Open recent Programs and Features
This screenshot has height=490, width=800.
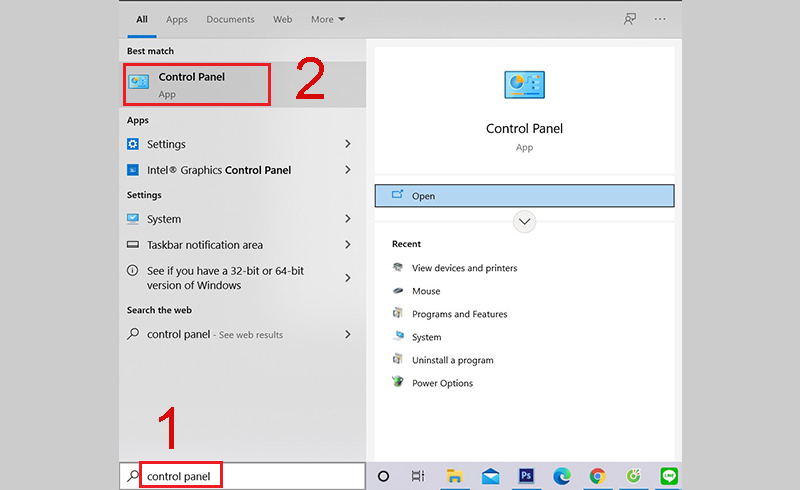[x=459, y=314]
